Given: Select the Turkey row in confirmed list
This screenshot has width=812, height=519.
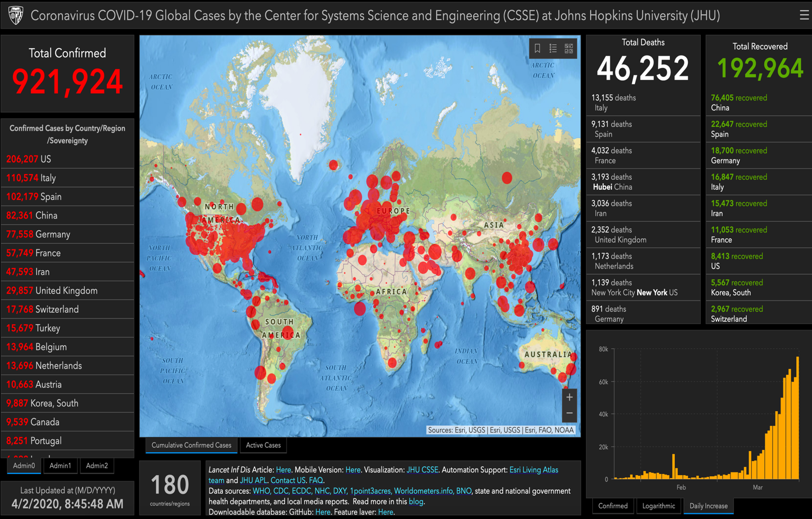Looking at the screenshot, I should click(67, 329).
